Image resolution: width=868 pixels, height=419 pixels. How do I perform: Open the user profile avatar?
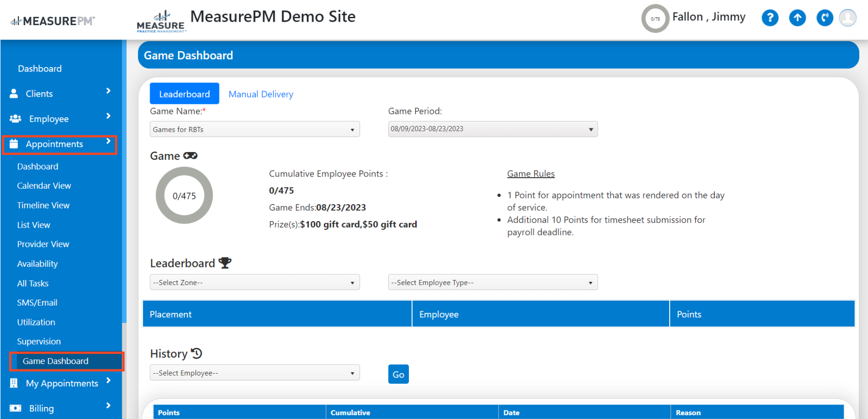848,18
